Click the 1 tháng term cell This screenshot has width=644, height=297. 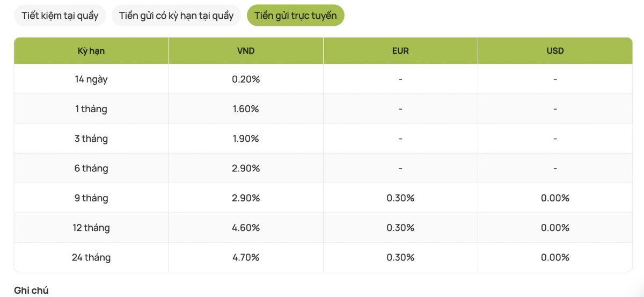tap(91, 108)
